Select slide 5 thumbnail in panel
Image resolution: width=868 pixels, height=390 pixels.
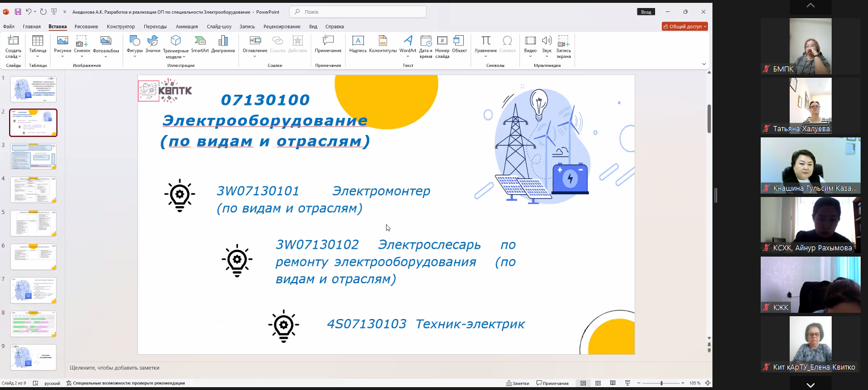[33, 223]
